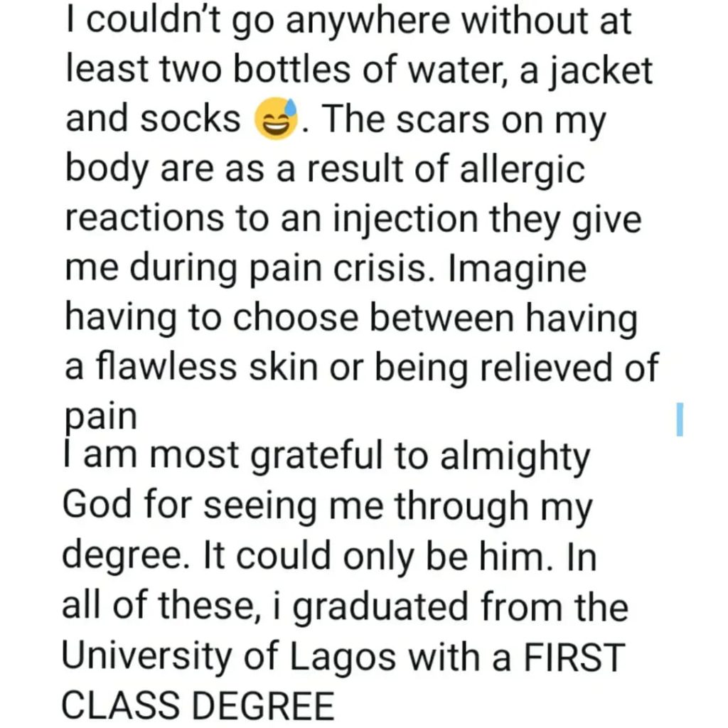This screenshot has height=728, width=728.
Task: Click the word 'relieved'
Action: point(547,368)
